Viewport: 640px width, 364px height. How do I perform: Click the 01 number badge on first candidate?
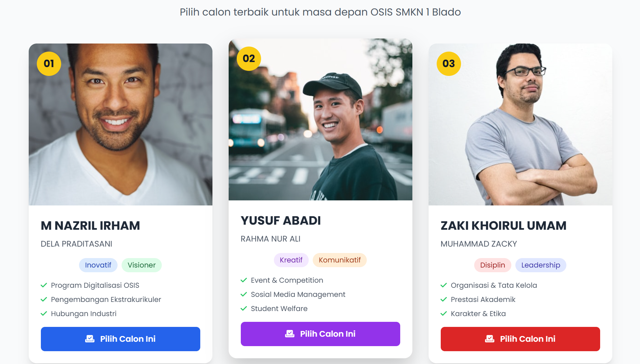pos(49,63)
